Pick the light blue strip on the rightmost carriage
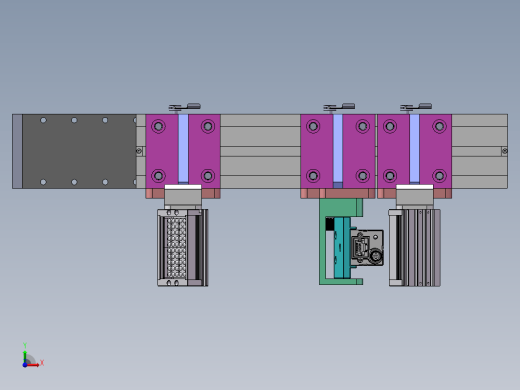The height and width of the screenshot is (390, 520). tap(414, 149)
